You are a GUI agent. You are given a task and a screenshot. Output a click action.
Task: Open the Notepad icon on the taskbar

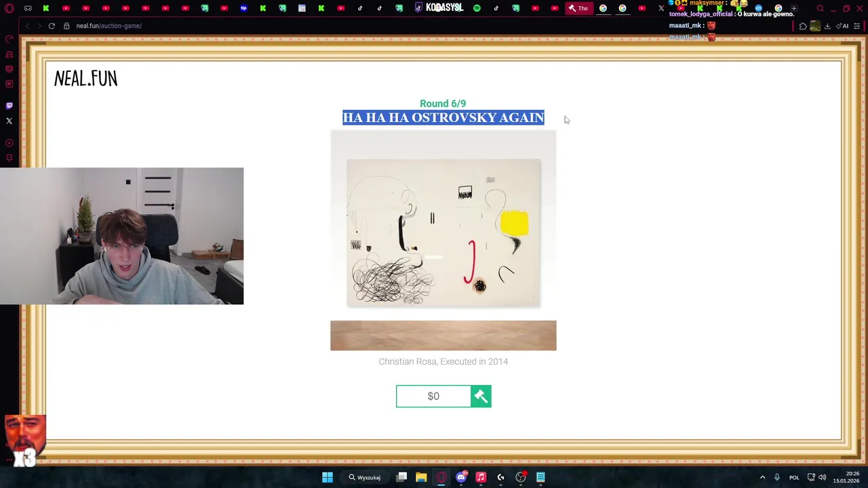[x=540, y=477]
